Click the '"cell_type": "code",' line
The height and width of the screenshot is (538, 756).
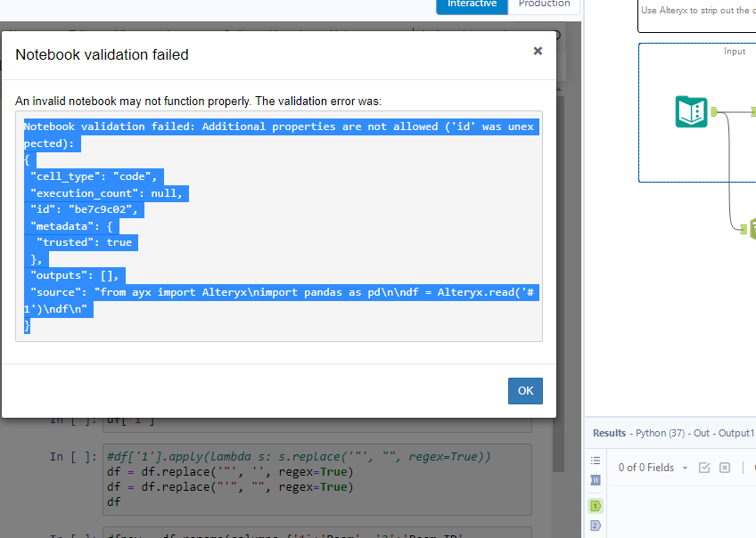point(94,176)
